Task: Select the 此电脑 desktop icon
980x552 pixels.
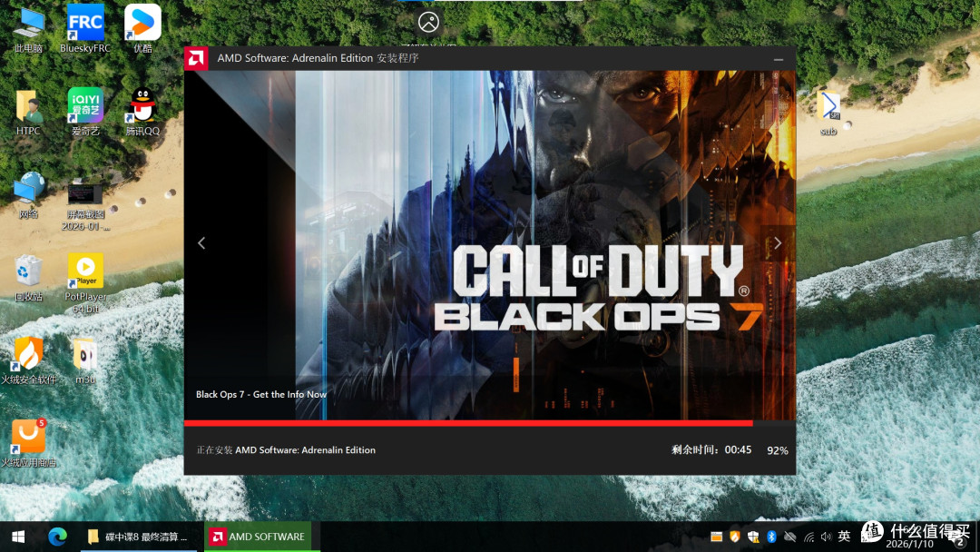Action: coord(28,31)
